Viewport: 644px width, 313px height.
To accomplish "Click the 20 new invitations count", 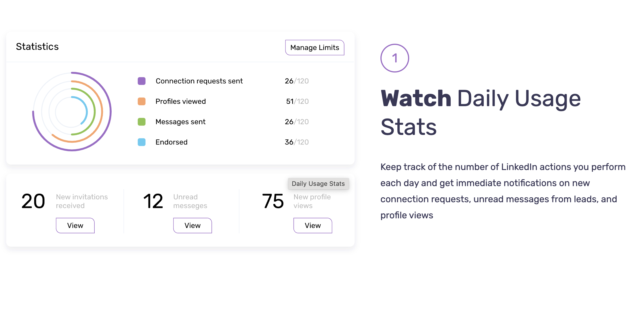I will [x=33, y=201].
